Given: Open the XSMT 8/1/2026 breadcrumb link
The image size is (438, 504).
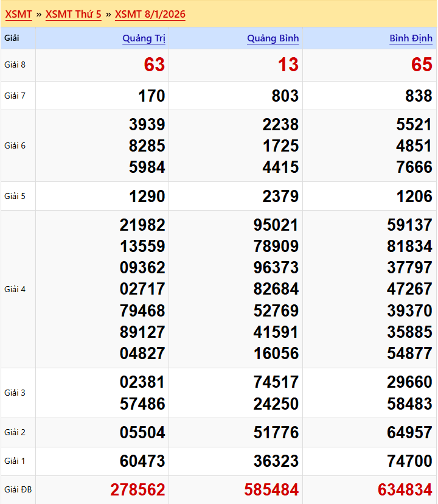Looking at the screenshot, I should pos(150,14).
